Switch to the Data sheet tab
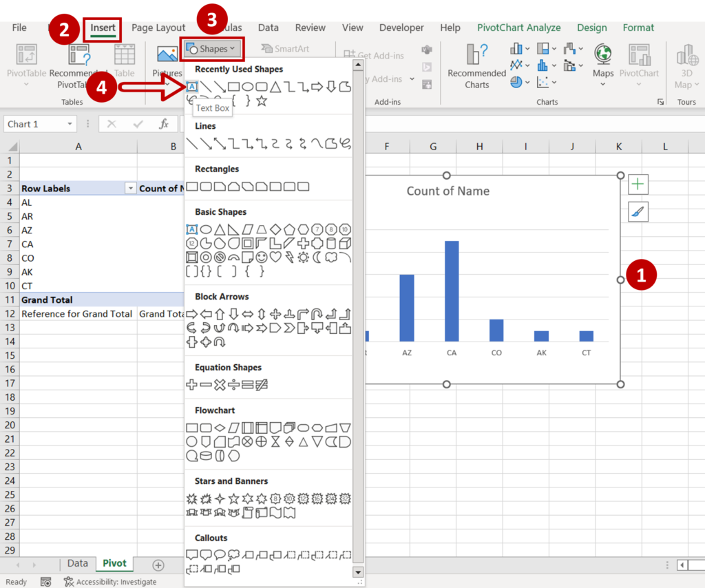The image size is (705, 588). point(77,564)
